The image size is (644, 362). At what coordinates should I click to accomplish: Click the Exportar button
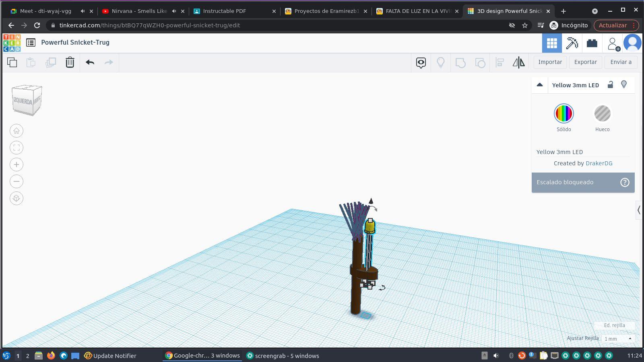(585, 62)
